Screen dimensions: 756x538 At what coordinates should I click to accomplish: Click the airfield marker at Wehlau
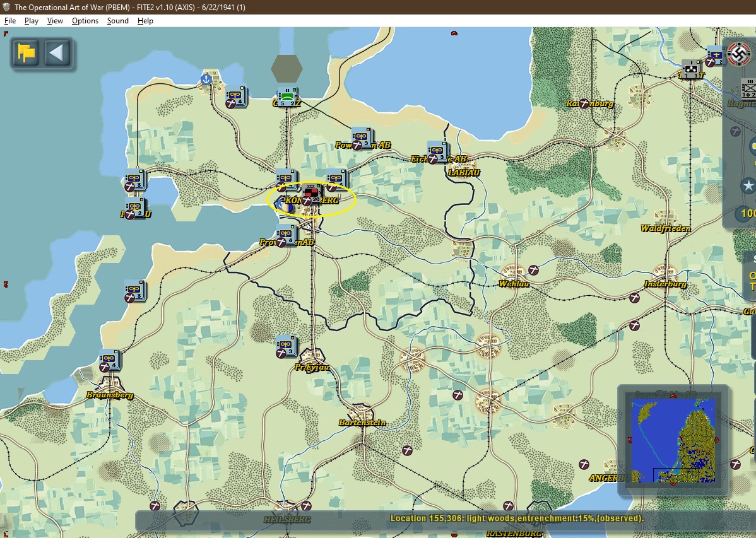[x=533, y=270]
